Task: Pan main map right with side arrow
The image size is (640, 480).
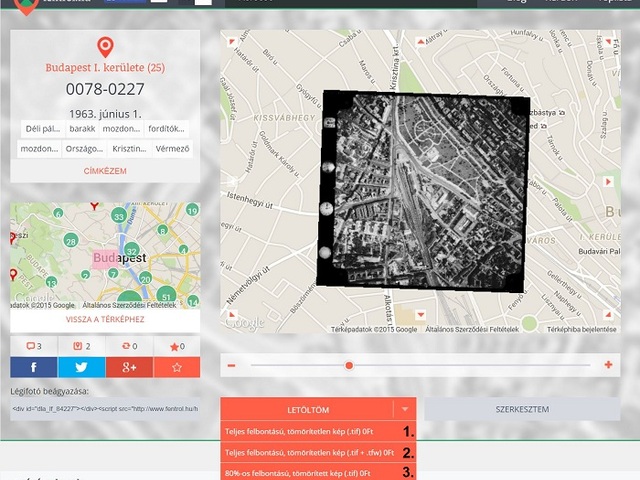Action: click(x=608, y=182)
